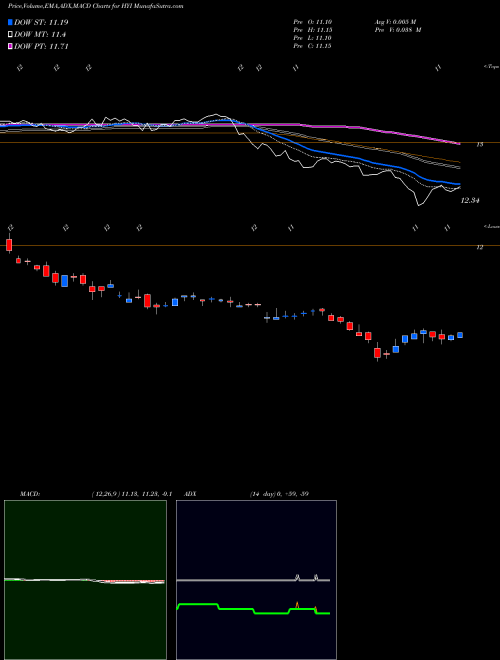Click the blue DOW ST legend swatch

10,22
